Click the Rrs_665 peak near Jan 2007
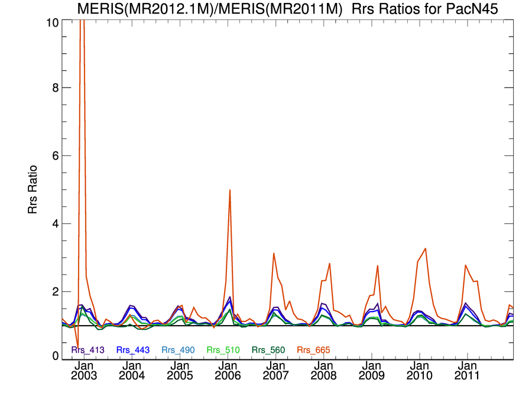This screenshot has height=399, width=532. [x=274, y=254]
